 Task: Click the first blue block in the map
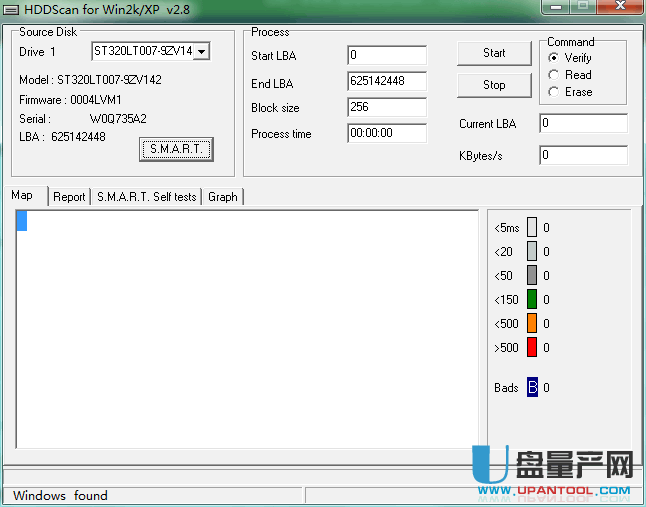pyautogui.click(x=21, y=221)
